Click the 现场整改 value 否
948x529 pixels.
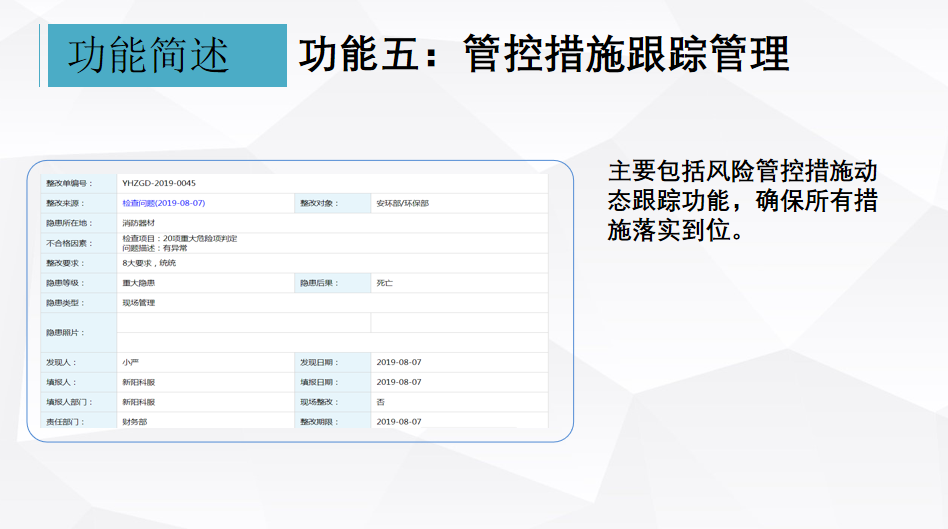coord(380,402)
